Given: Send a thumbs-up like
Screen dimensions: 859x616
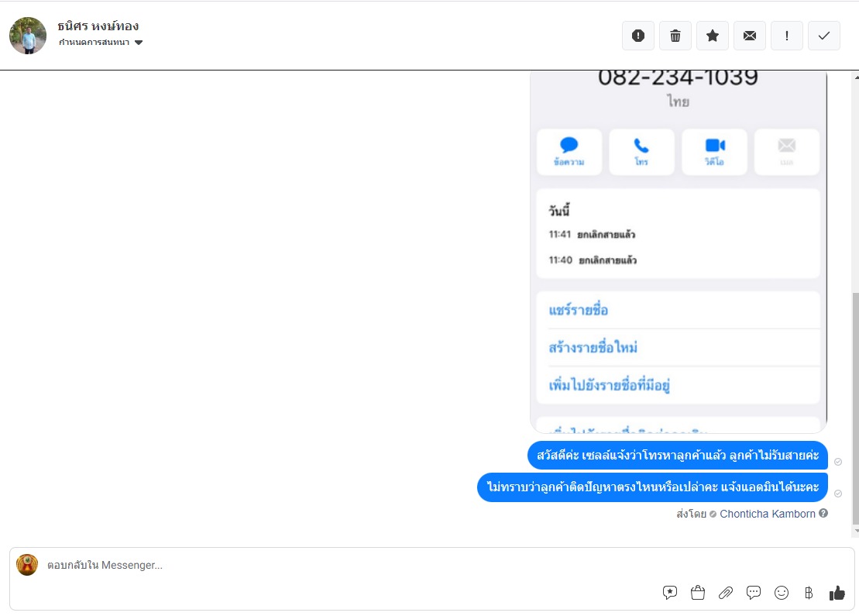Looking at the screenshot, I should click(x=837, y=593).
